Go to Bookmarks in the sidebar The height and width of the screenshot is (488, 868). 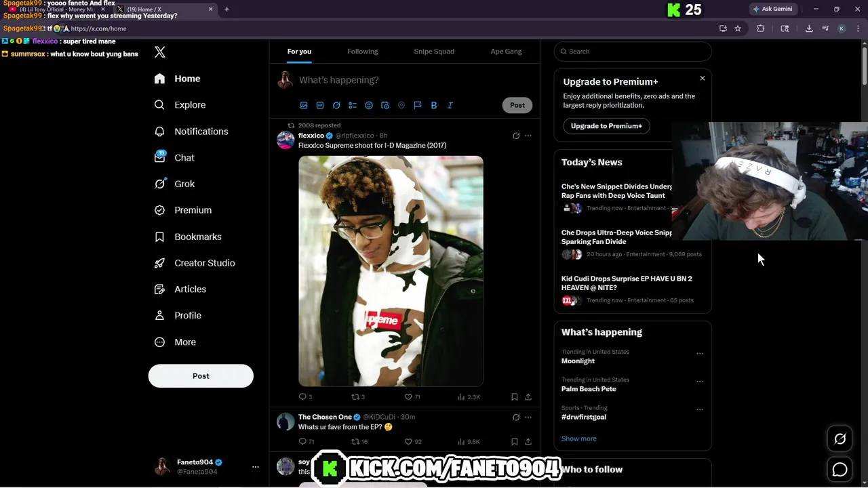(188, 237)
